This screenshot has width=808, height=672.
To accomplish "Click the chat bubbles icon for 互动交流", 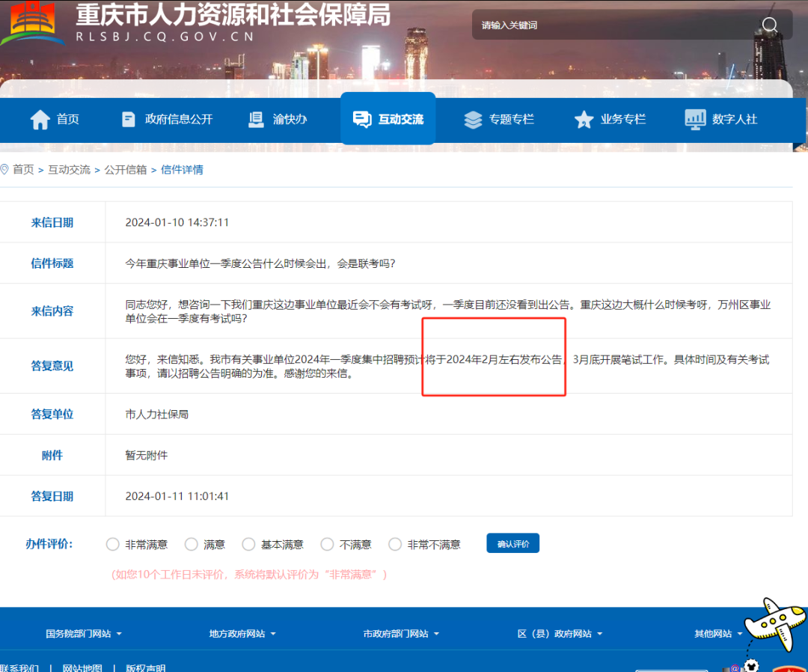I will pyautogui.click(x=362, y=120).
